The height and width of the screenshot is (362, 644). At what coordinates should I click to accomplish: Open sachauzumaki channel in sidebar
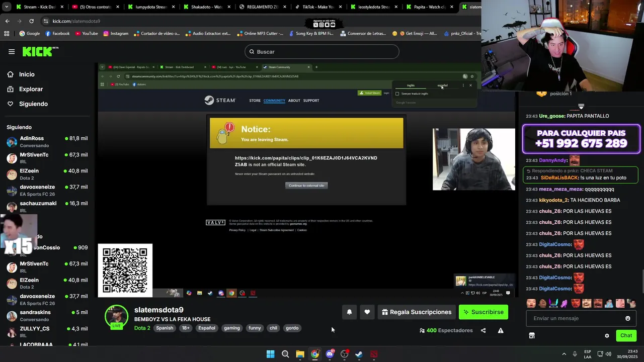coord(47,207)
